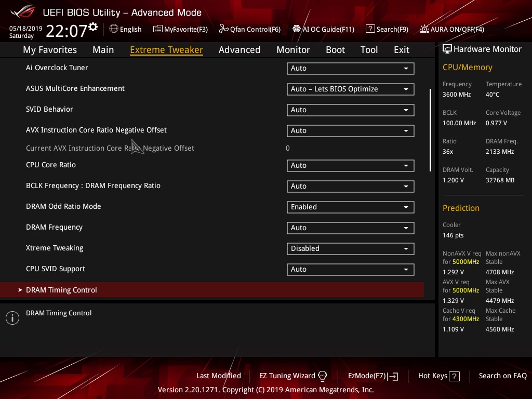Open ASUS MultiCore Enhancement dropdown
The width and height of the screenshot is (532, 399).
point(351,89)
